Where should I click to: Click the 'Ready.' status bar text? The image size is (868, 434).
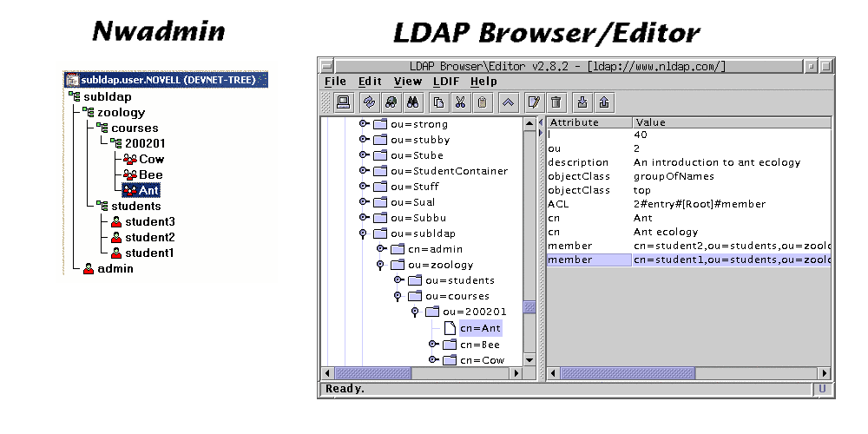click(345, 389)
